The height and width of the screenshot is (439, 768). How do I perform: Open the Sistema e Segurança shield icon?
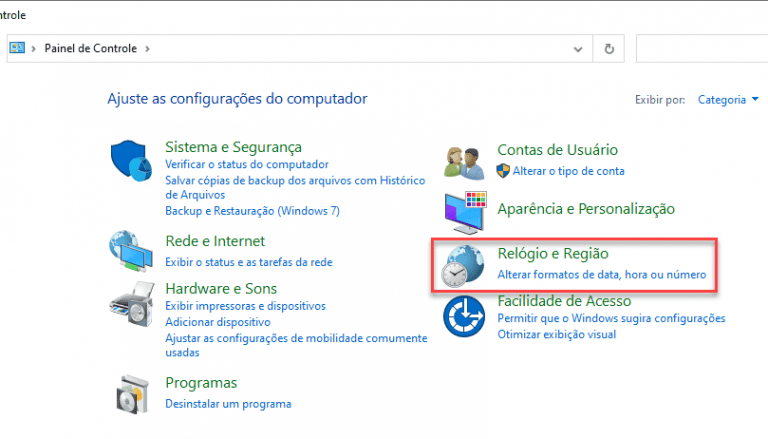pos(131,161)
